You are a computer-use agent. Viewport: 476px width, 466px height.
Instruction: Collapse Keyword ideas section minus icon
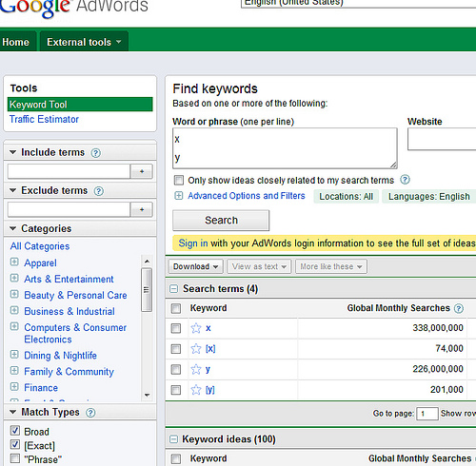pyautogui.click(x=173, y=439)
